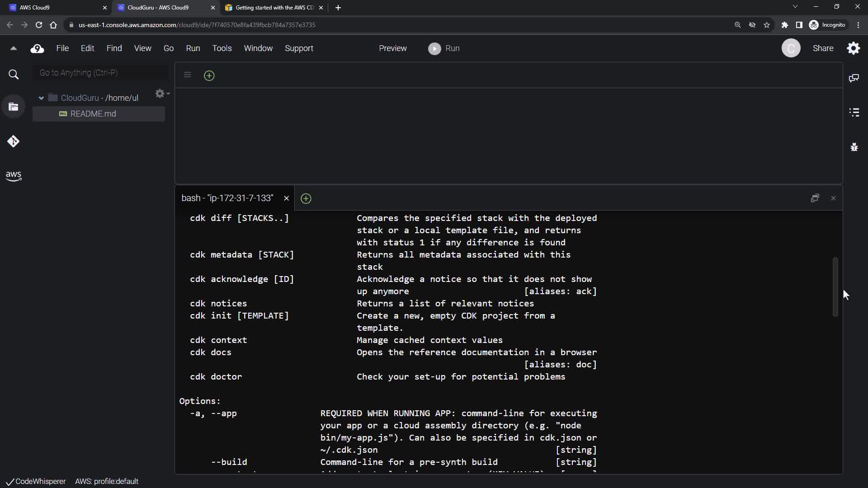Maximize the terminal pane toggle icon
The width and height of the screenshot is (868, 488).
[x=815, y=198]
